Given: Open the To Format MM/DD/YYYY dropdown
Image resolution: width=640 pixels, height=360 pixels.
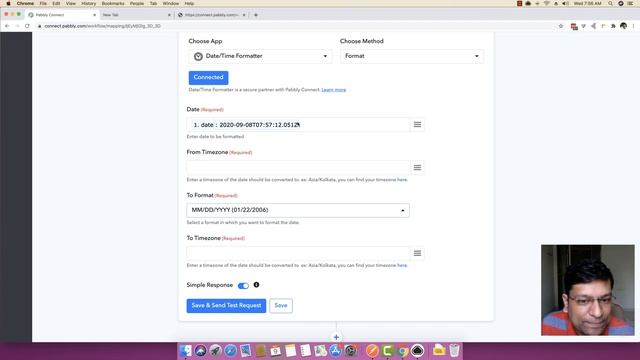Looking at the screenshot, I should pyautogui.click(x=298, y=210).
